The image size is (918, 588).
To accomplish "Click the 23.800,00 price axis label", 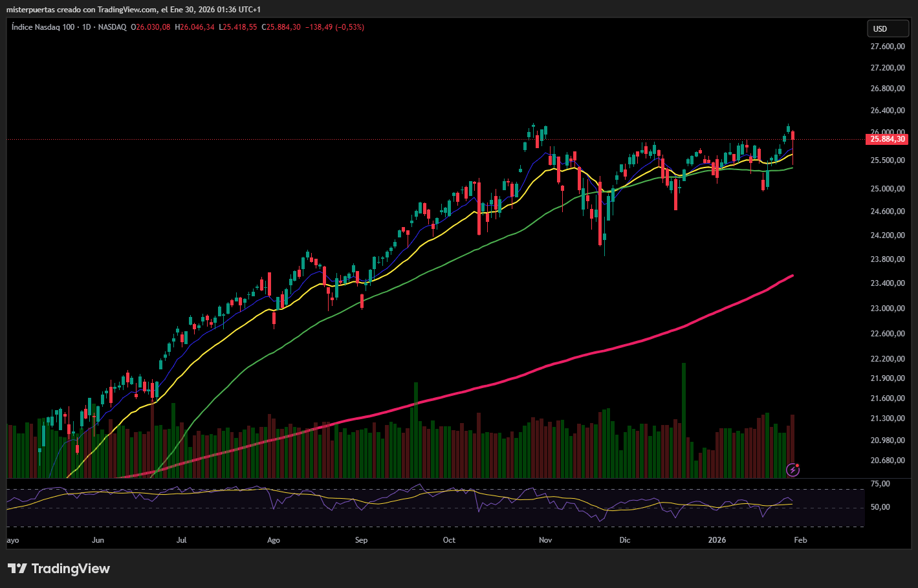I will click(x=888, y=259).
